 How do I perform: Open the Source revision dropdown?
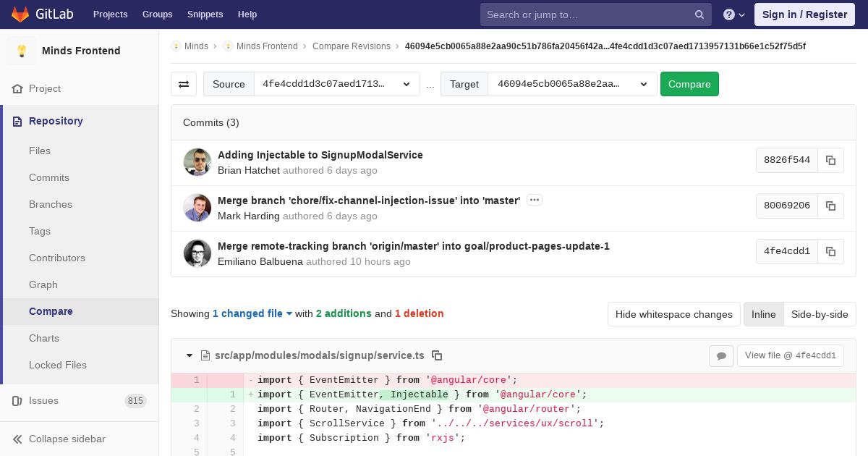click(337, 84)
